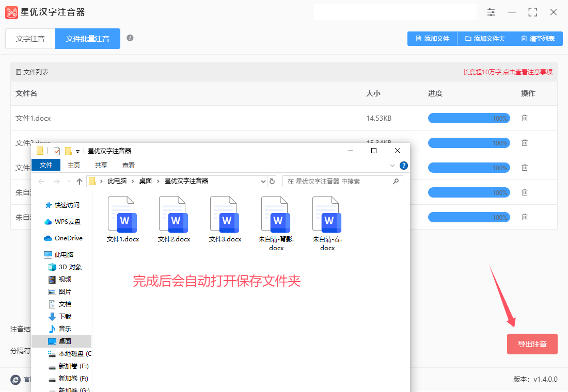
Task: Open the settings sliders icon in title bar
Action: click(x=491, y=12)
